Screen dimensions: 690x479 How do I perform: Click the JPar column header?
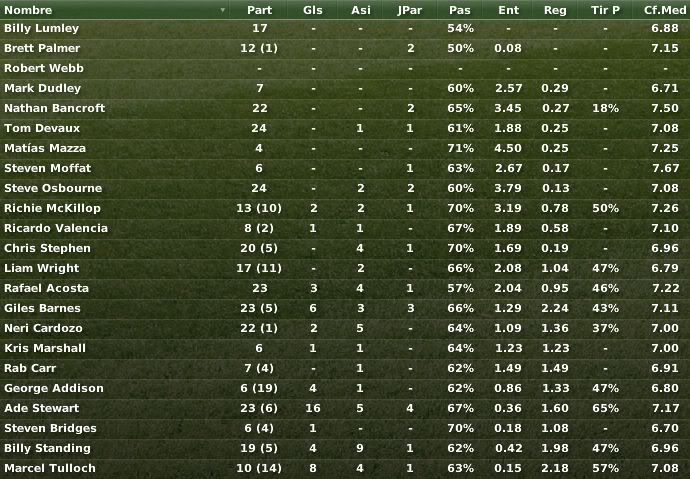tap(410, 10)
